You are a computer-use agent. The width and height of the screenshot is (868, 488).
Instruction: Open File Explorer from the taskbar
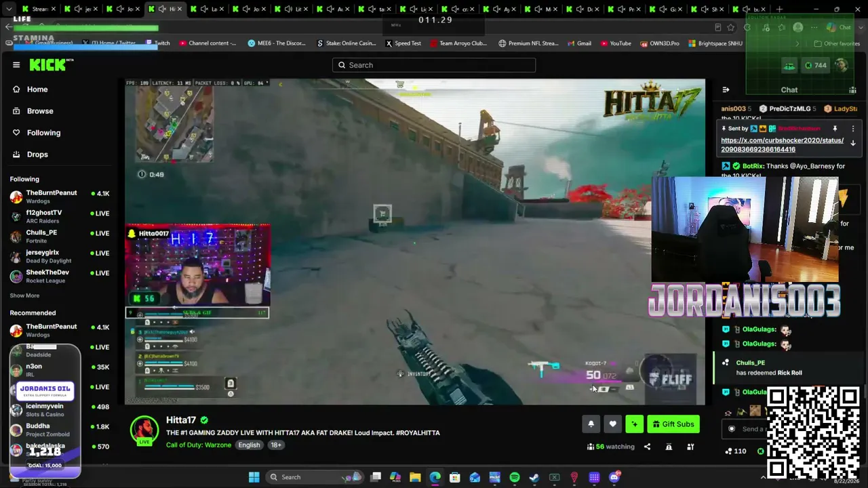(x=415, y=477)
